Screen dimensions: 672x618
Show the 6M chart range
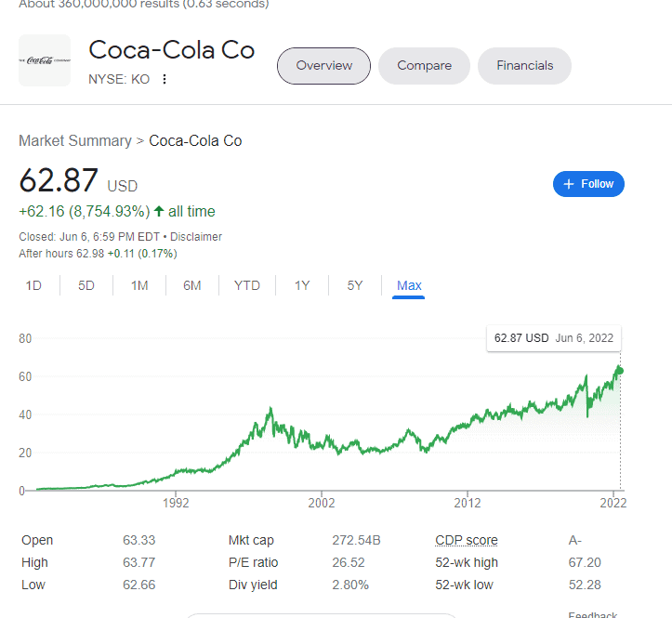click(192, 286)
